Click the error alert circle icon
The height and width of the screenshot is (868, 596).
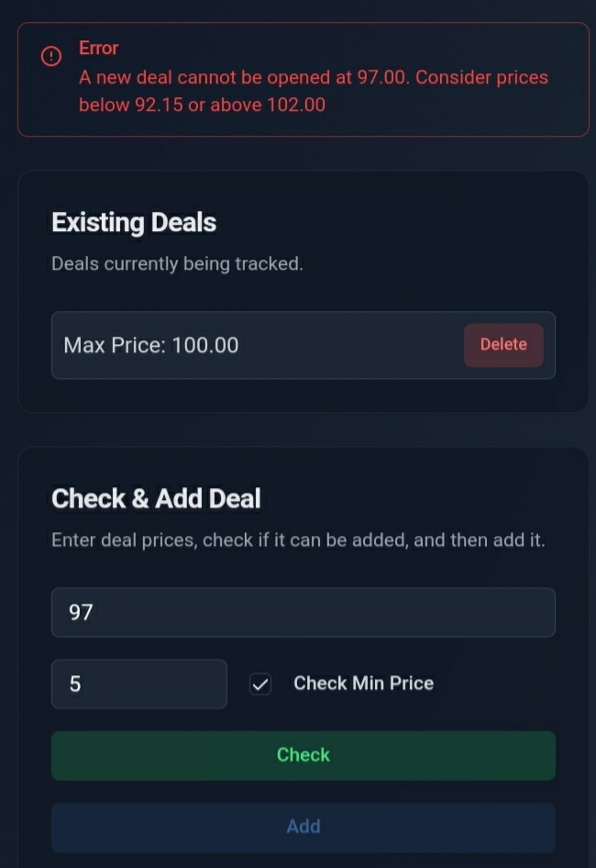[x=51, y=56]
